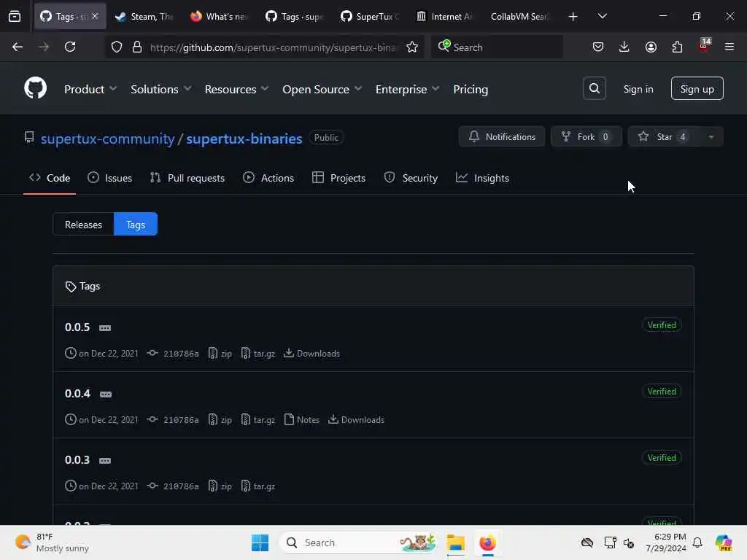Open the Pricing link

tap(471, 89)
